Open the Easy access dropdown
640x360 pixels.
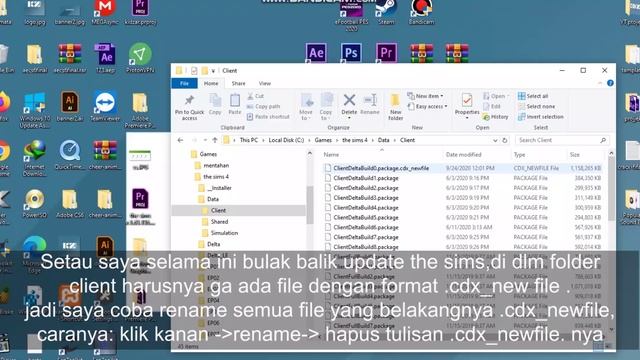pos(427,107)
